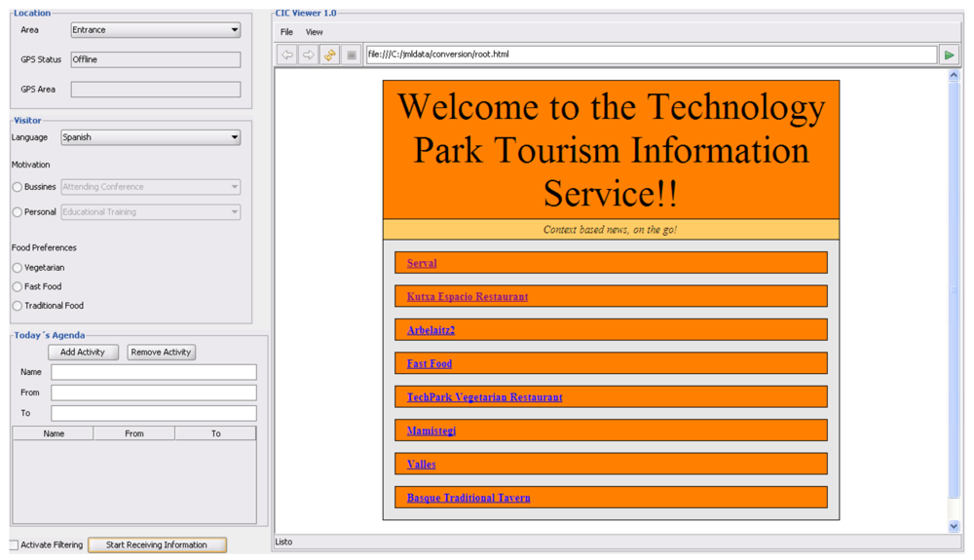Open the Language dropdown showing Spanish
Image resolution: width=974 pixels, height=560 pixels.
150,137
